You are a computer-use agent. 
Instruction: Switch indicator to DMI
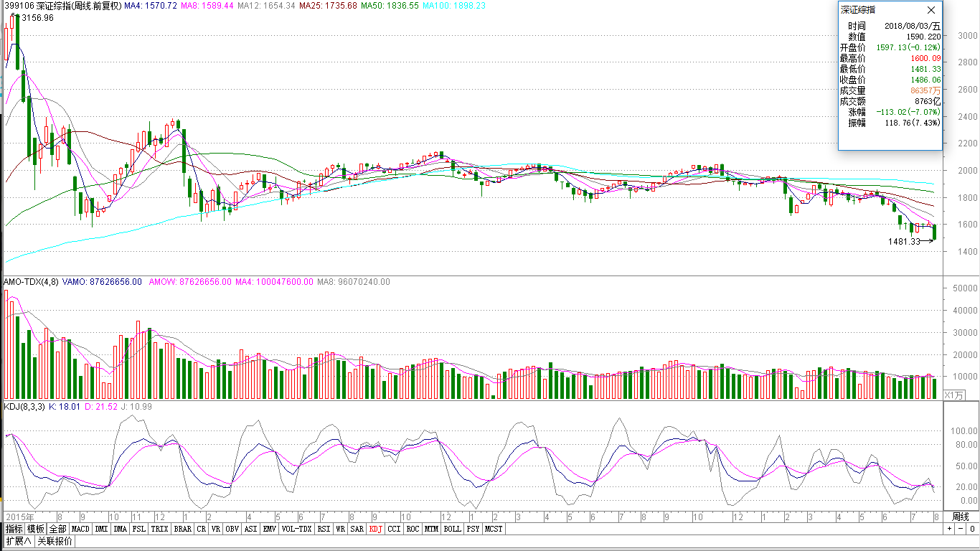tap(101, 529)
